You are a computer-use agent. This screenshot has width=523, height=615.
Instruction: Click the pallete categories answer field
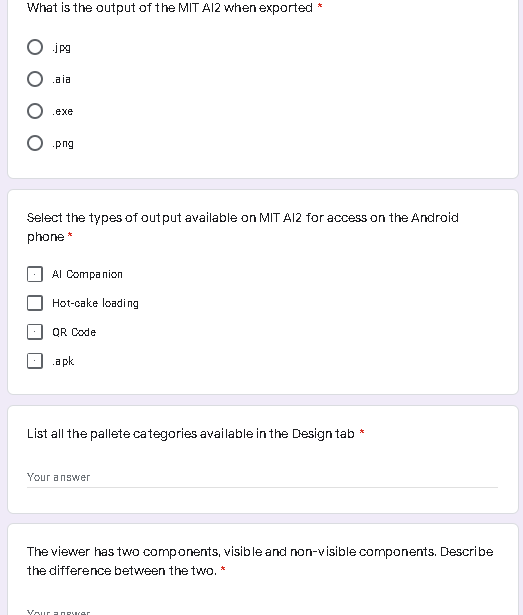[262, 477]
